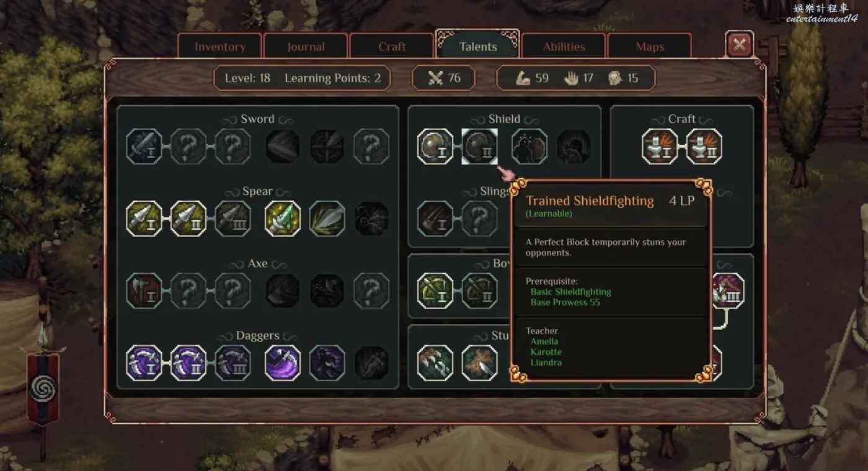Select the Daggers I talent icon
The height and width of the screenshot is (471, 868).
point(144,363)
